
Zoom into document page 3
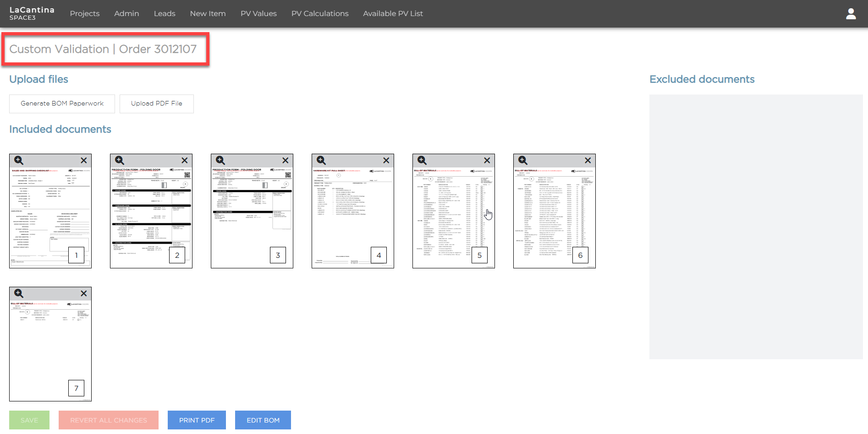[x=220, y=160]
